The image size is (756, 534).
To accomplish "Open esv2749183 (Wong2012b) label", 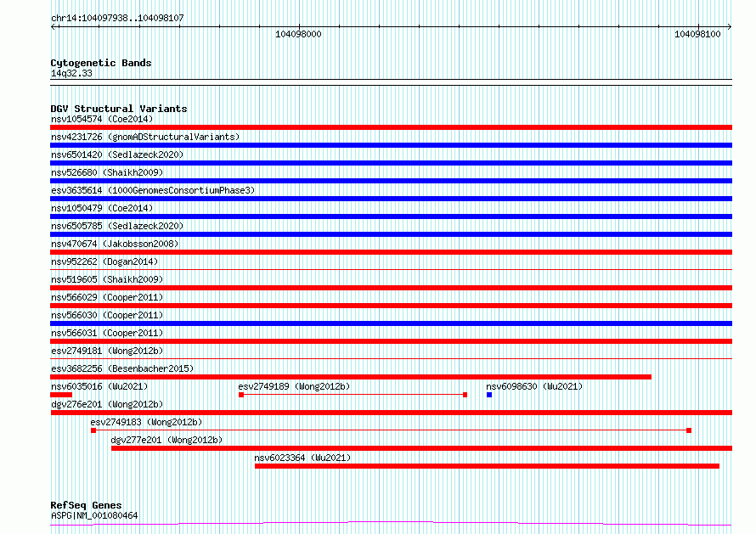I will 146,422.
